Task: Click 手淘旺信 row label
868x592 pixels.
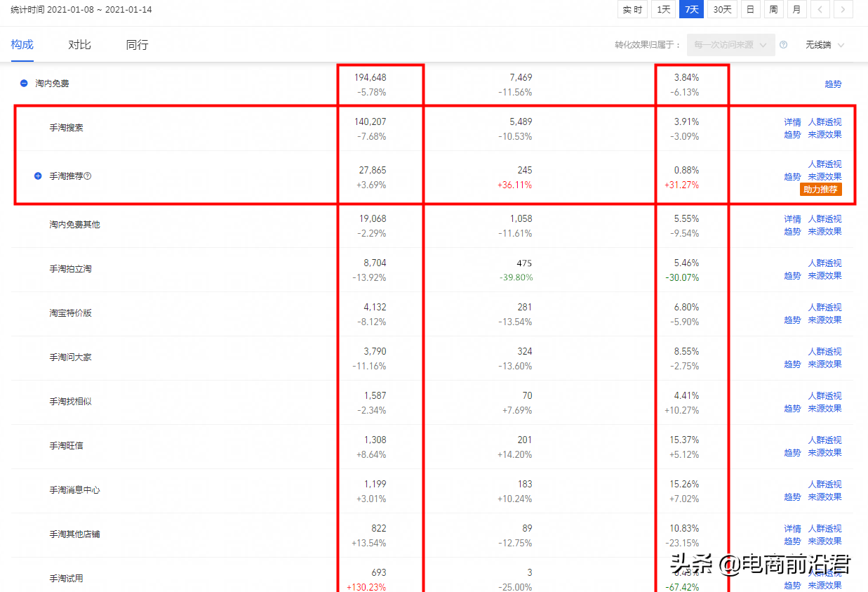Action: point(66,446)
